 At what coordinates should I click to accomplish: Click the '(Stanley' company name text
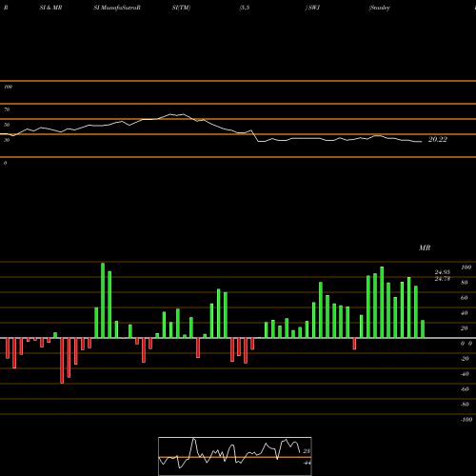pos(380,8)
